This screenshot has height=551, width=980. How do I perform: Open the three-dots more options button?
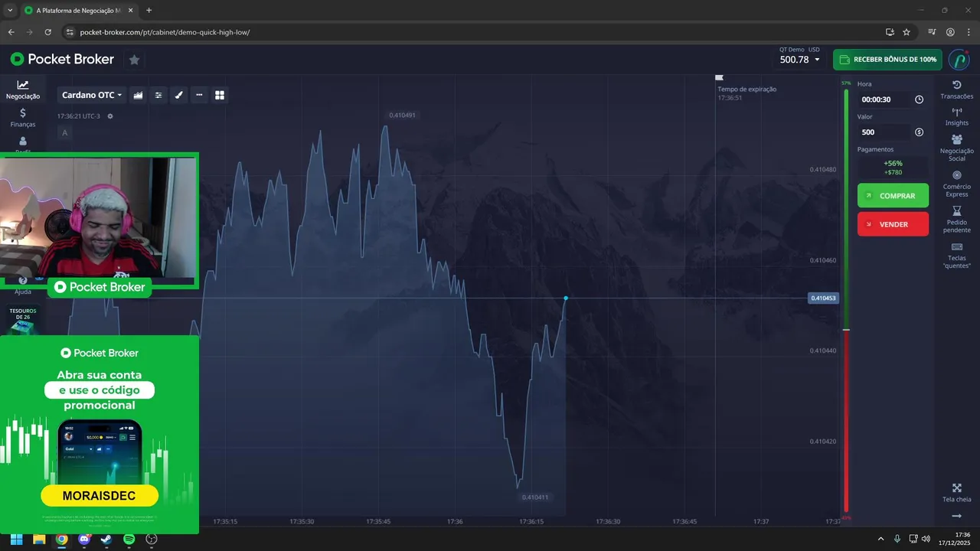coord(199,95)
